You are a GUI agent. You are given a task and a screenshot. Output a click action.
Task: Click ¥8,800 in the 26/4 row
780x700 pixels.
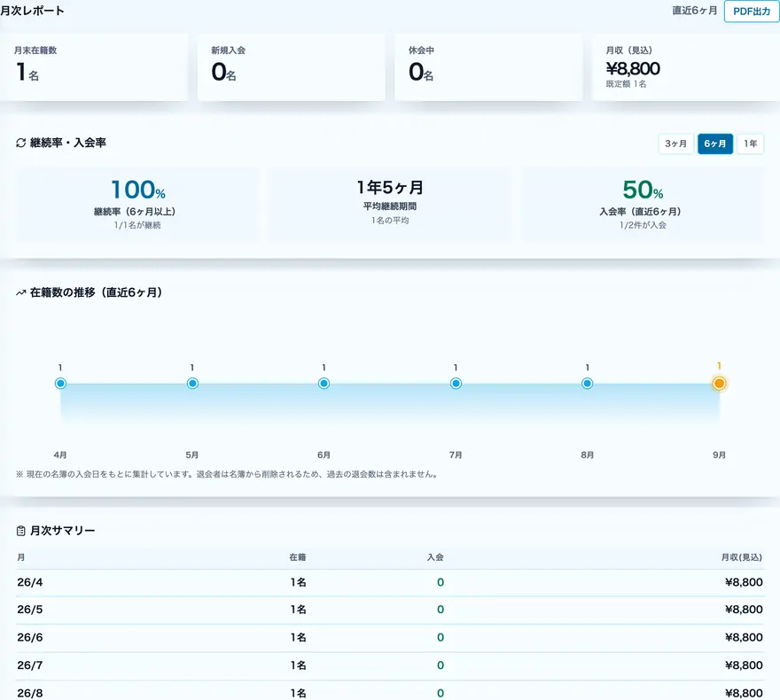[744, 582]
